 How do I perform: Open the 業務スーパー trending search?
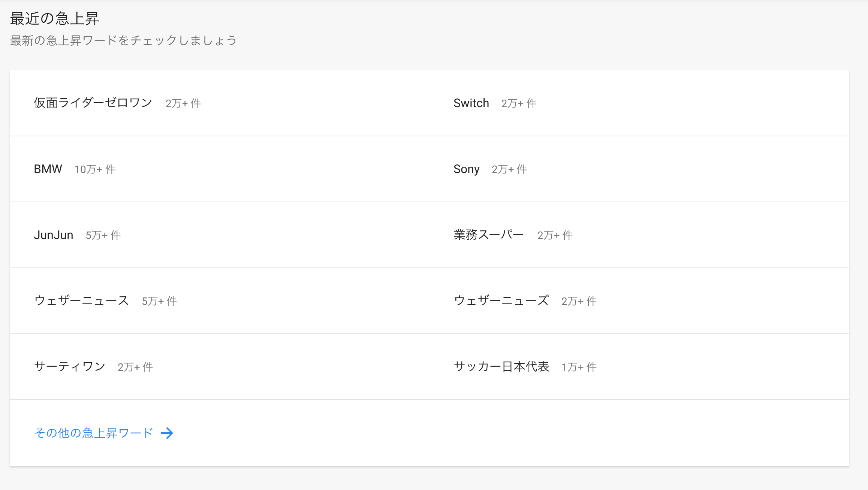(x=489, y=235)
